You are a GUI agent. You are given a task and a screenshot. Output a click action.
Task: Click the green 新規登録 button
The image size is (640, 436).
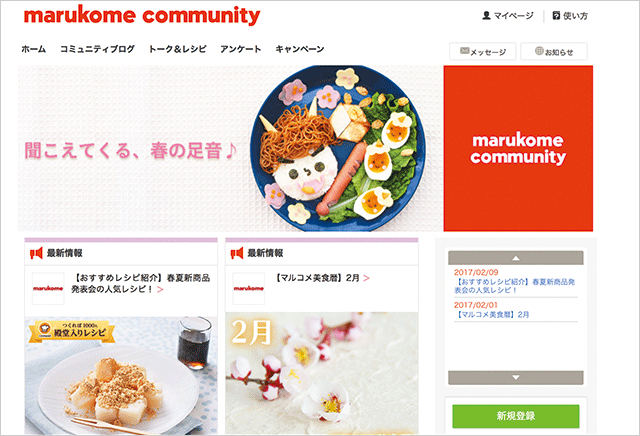click(x=516, y=416)
